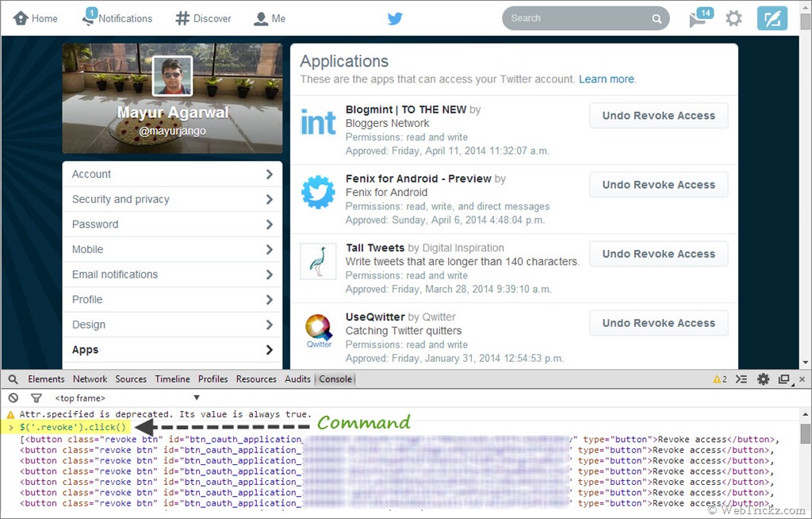Undo Revoke Access for Blogmint
Viewport: 812px width, 519px height.
coord(659,116)
